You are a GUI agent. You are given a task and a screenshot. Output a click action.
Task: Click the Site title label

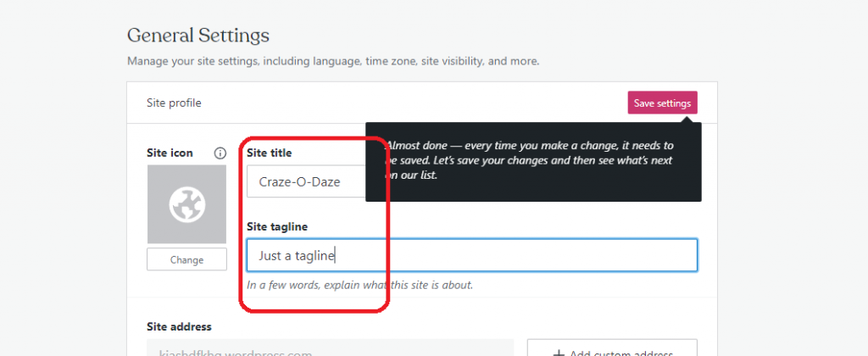[x=269, y=153]
